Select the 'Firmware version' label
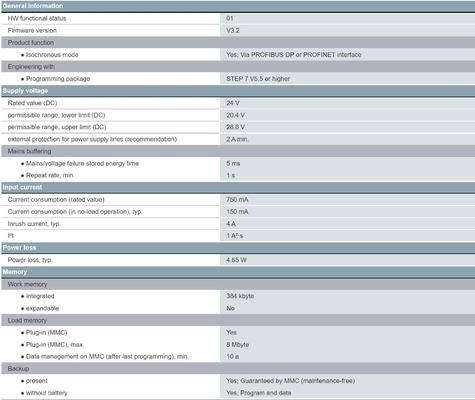The height and width of the screenshot is (400, 475). (32, 30)
